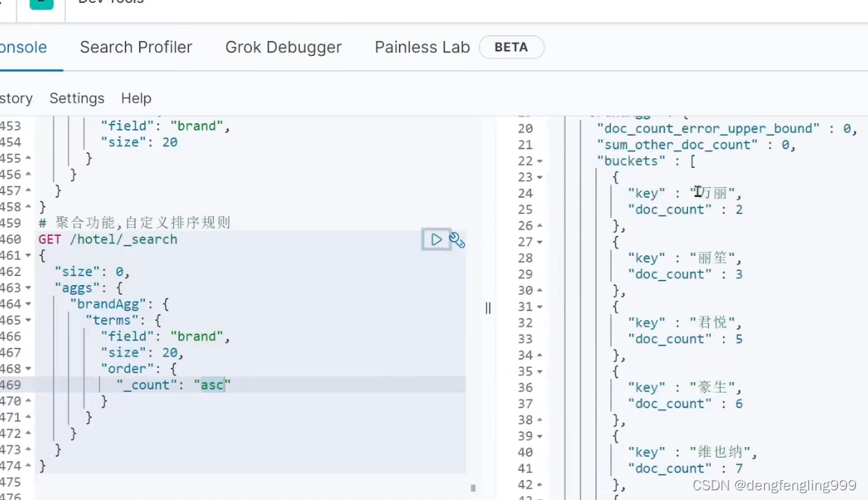868x500 pixels.
Task: Fold the order block at line 468
Action: (x=28, y=369)
